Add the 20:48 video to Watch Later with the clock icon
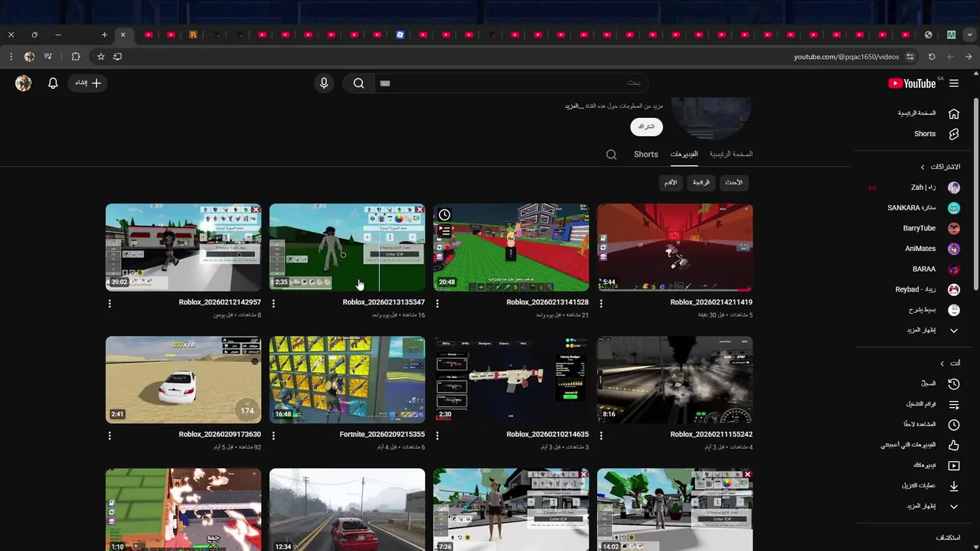This screenshot has width=980, height=551. click(x=445, y=215)
